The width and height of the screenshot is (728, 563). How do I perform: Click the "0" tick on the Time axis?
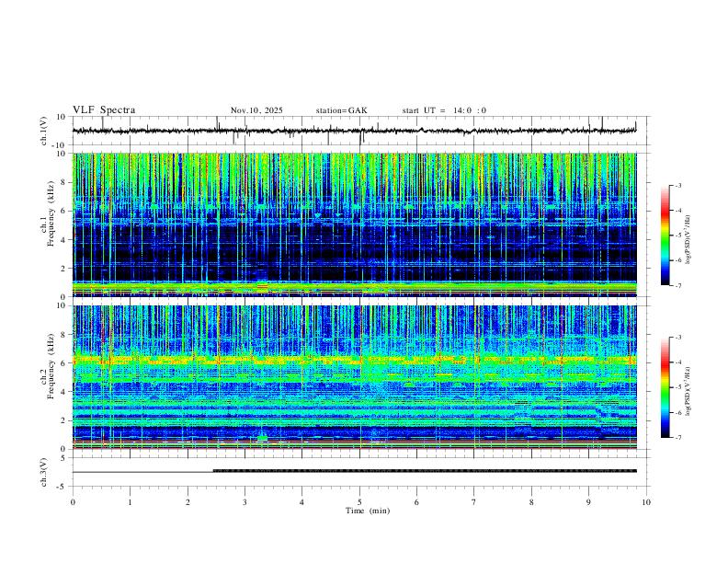pos(73,502)
